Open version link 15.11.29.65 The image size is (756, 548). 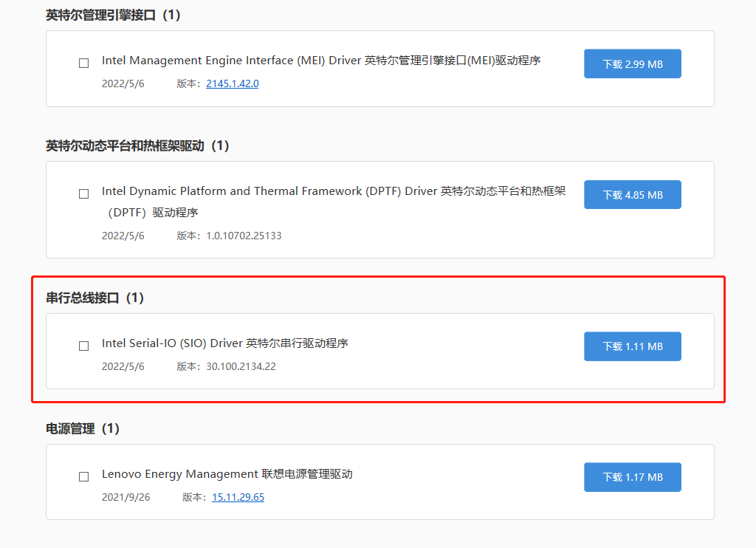[x=238, y=497]
